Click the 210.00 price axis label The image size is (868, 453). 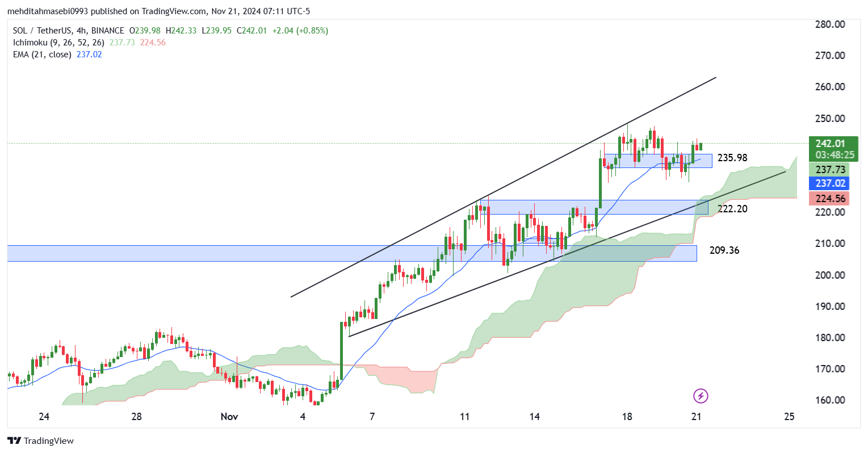coord(830,244)
